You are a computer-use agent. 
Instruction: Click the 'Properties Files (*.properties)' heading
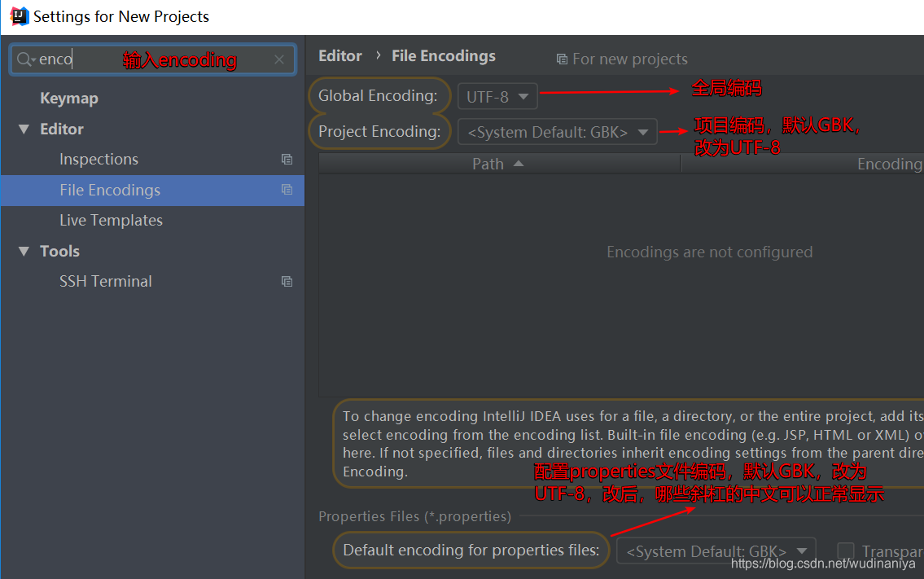[415, 516]
